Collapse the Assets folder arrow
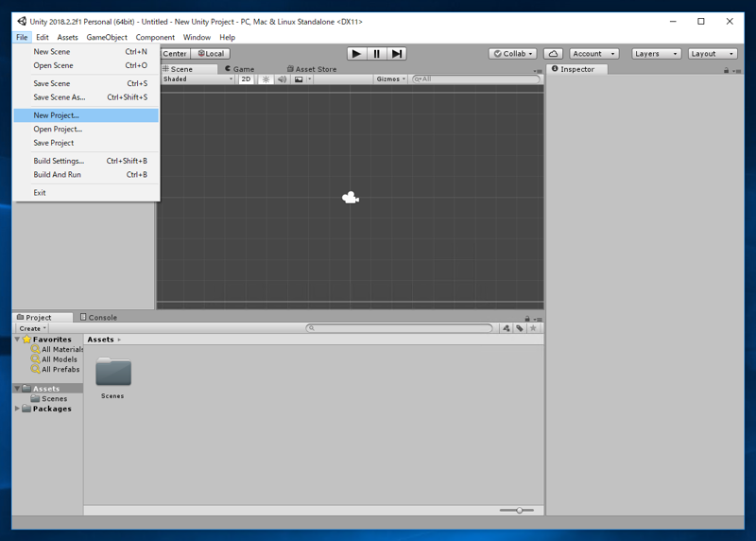The height and width of the screenshot is (541, 756). [x=17, y=389]
